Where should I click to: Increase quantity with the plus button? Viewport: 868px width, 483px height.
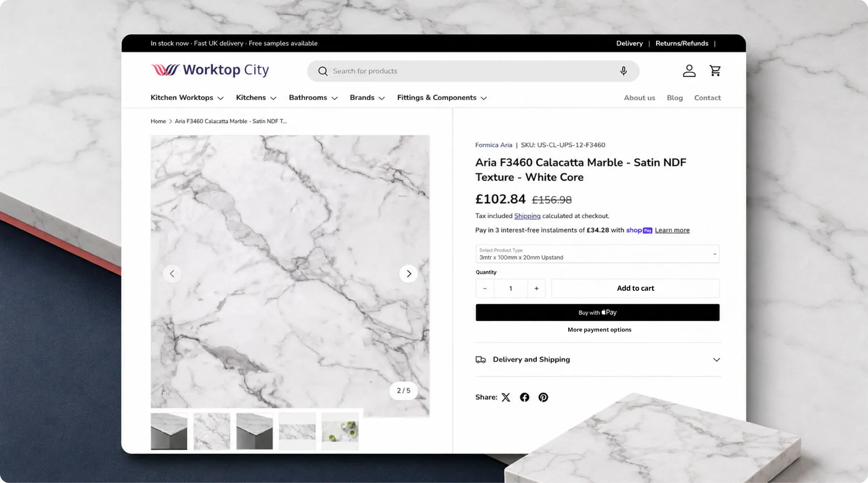tap(536, 288)
